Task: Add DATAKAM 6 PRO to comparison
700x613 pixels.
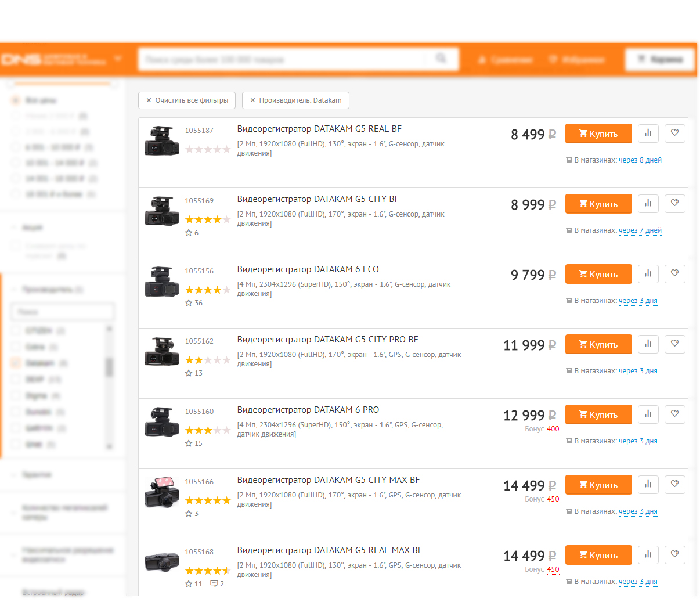Action: [648, 414]
